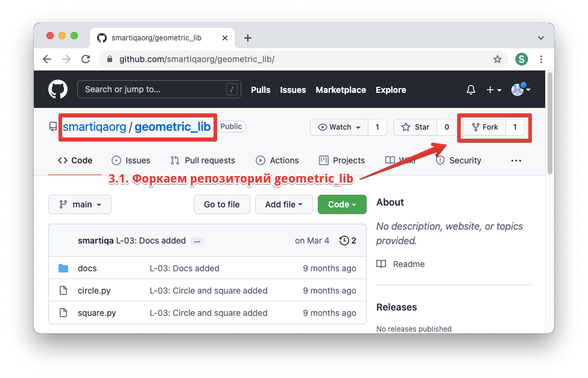This screenshot has height=378, width=588.
Task: Star the geometric_lib repository
Action: (414, 127)
